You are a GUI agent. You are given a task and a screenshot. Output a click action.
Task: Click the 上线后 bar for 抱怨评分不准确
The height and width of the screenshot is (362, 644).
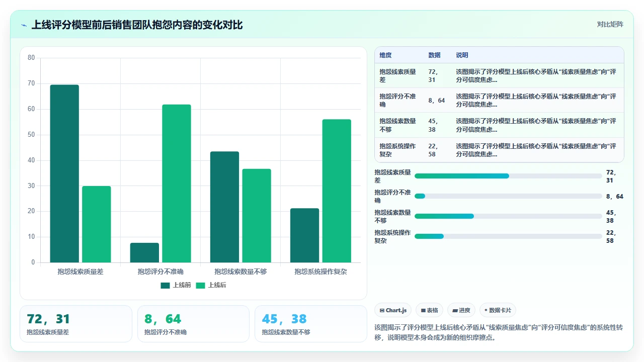pos(177,184)
